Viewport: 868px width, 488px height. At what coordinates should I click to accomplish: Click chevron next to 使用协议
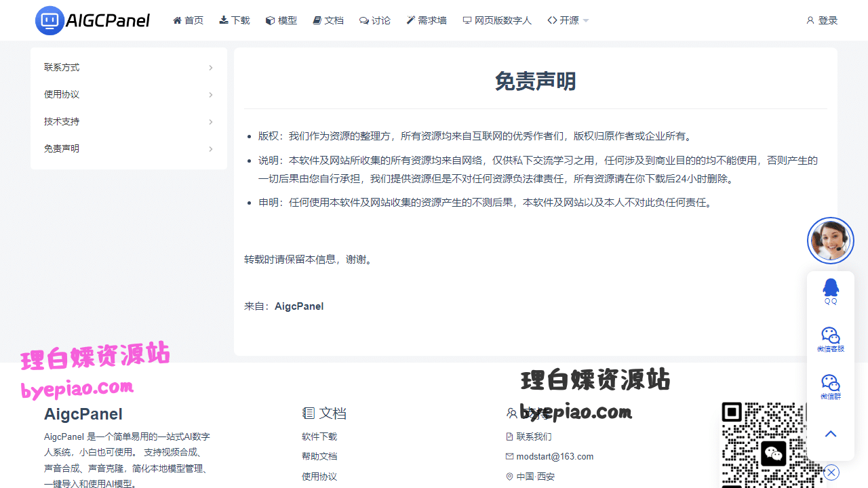[211, 95]
